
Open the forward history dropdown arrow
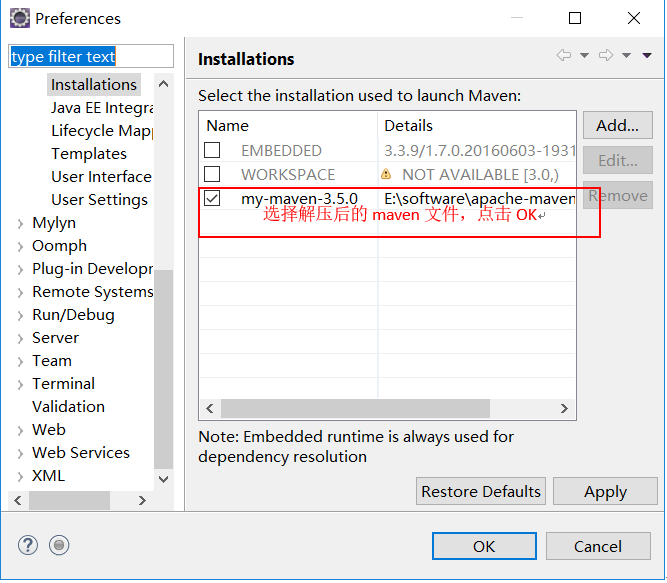[627, 55]
